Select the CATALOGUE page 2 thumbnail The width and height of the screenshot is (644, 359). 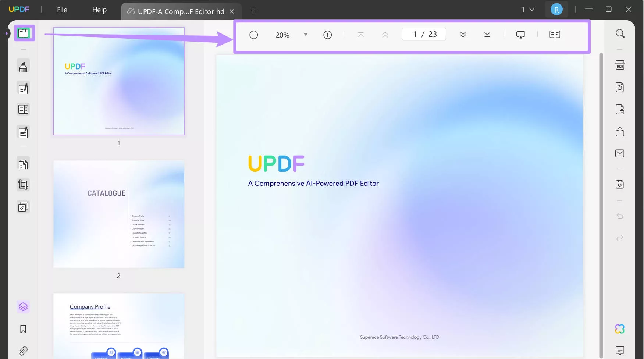[x=119, y=214]
